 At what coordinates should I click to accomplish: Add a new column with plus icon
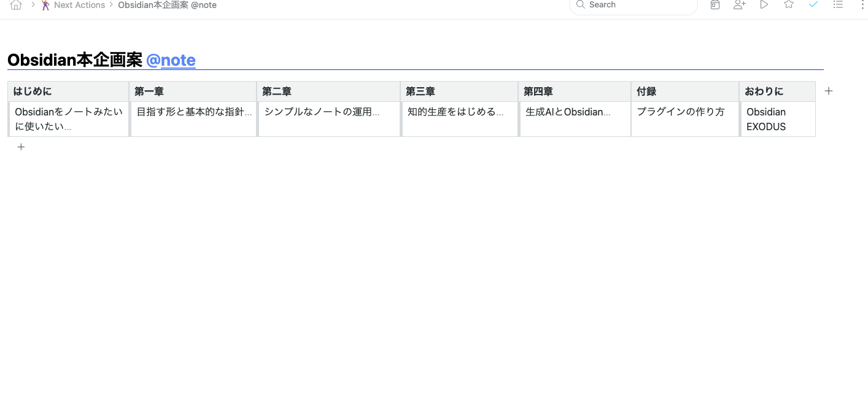point(829,91)
